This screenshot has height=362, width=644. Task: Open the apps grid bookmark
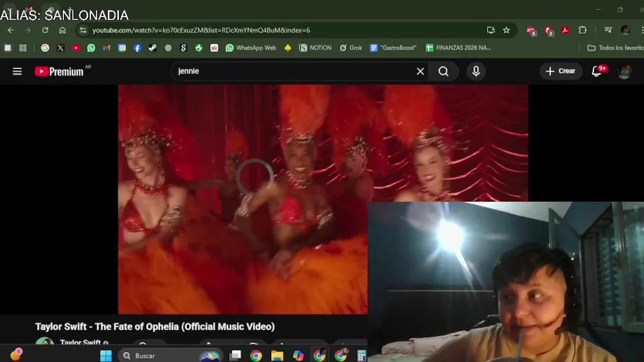(x=23, y=48)
